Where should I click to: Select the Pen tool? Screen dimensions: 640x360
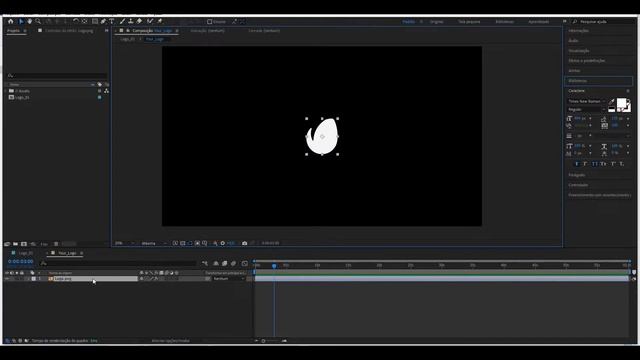(x=103, y=21)
